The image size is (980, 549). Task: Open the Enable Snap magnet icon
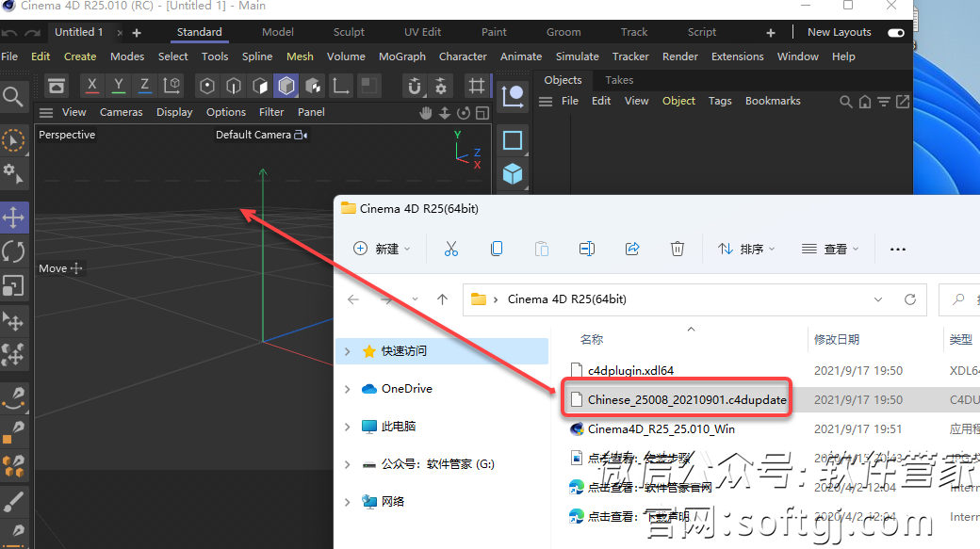[x=414, y=87]
